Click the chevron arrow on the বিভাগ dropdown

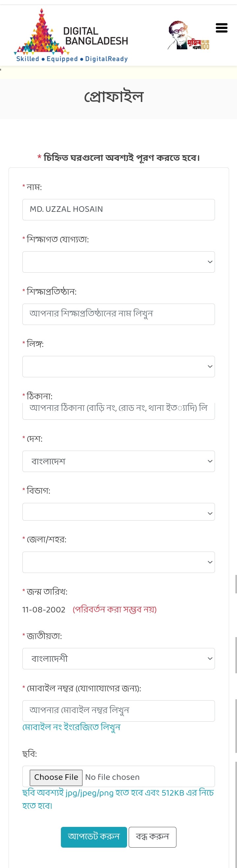[x=210, y=513]
